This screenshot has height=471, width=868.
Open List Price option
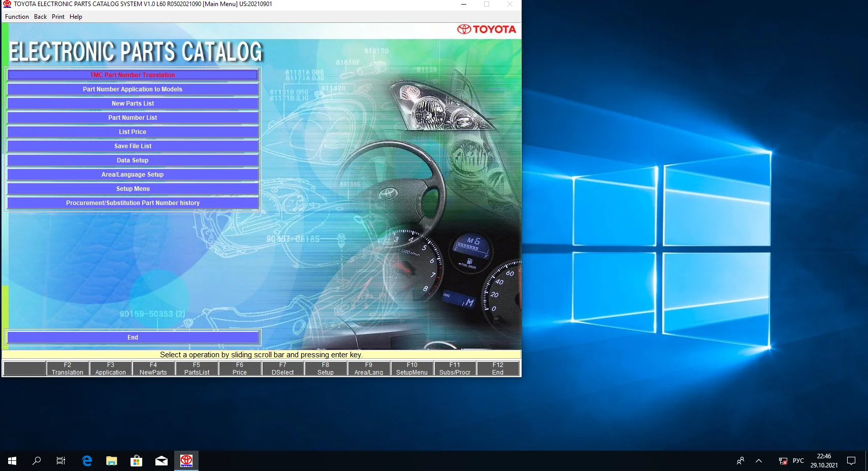coord(133,132)
